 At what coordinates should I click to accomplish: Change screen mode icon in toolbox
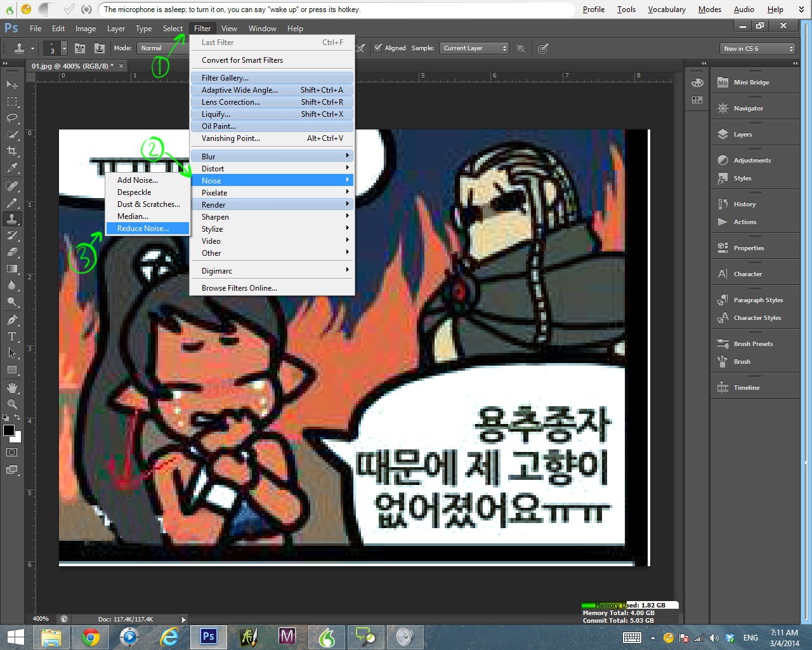pos(12,470)
